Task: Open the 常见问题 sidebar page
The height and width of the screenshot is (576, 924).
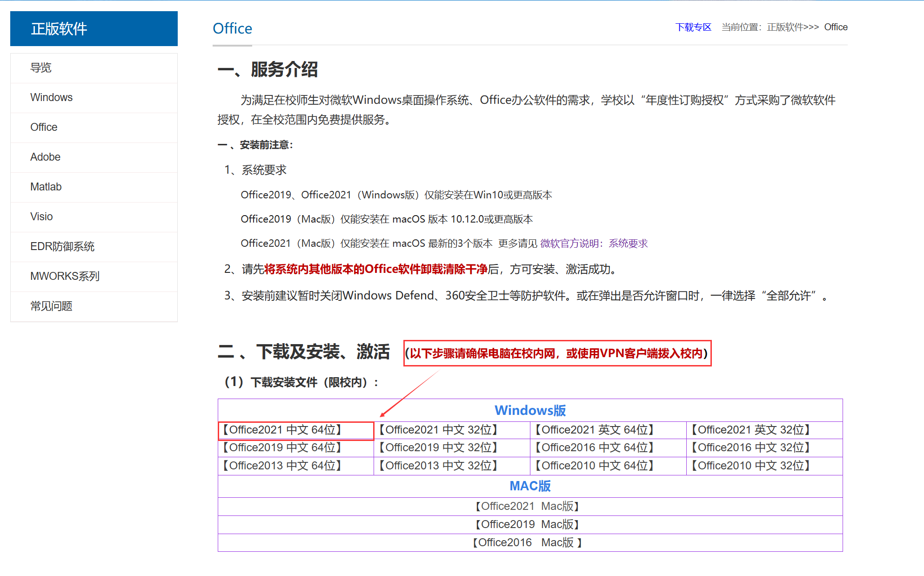Action: tap(51, 306)
